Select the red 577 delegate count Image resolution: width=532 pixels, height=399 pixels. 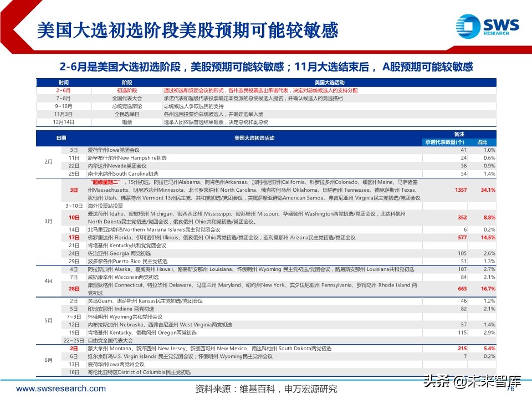(x=462, y=238)
